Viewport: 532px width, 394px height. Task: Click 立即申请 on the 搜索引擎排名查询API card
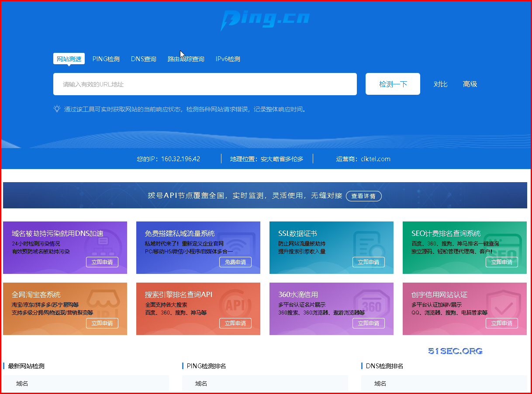pyautogui.click(x=235, y=323)
